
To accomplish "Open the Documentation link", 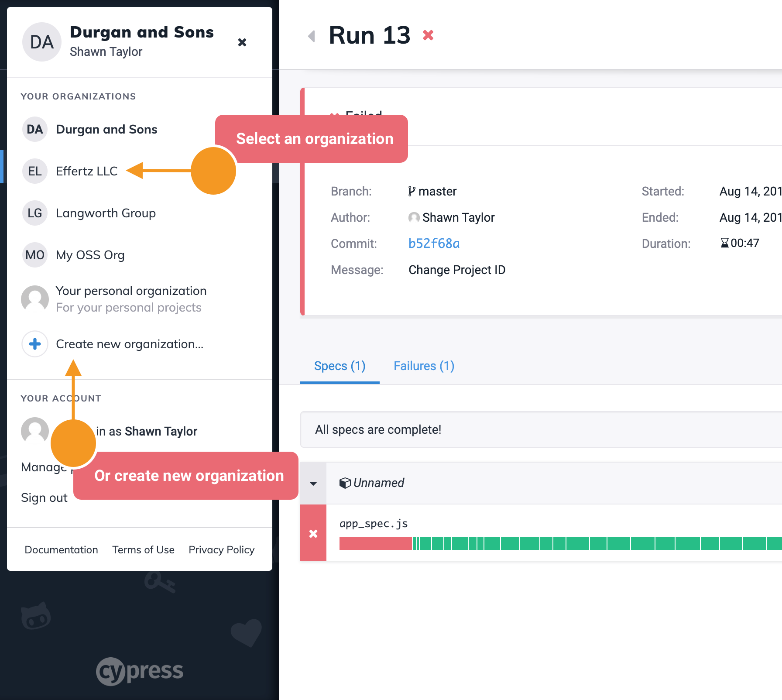I will 61,550.
